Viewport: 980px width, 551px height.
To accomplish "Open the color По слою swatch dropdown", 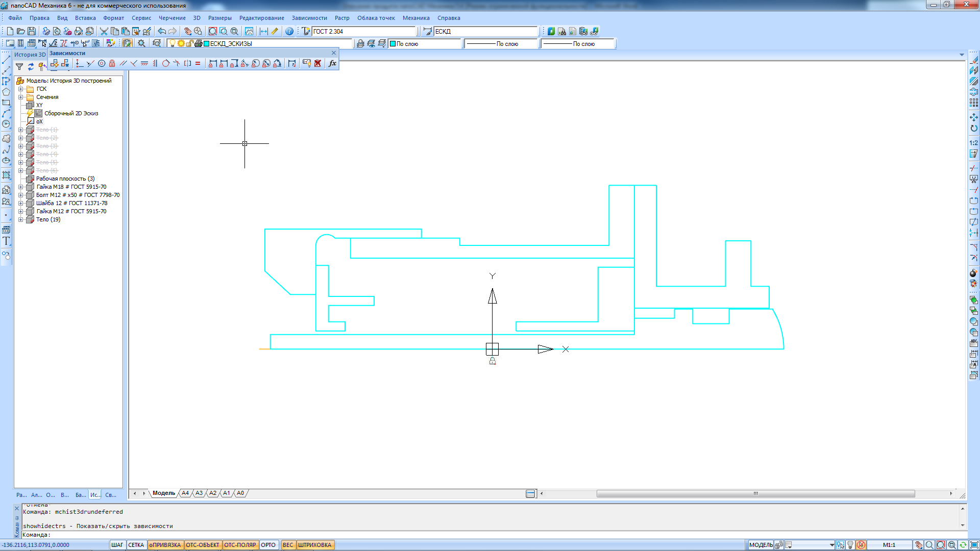I will 425,43.
